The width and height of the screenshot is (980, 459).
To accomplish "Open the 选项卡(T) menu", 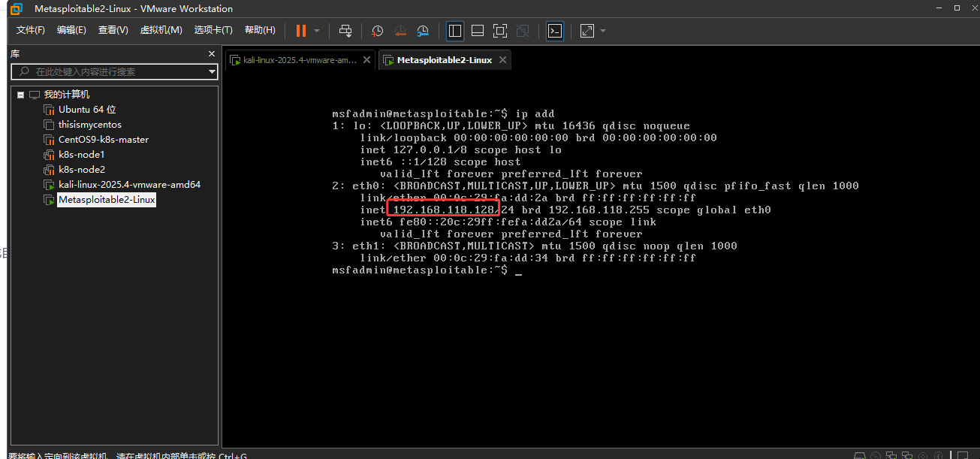I will [213, 30].
